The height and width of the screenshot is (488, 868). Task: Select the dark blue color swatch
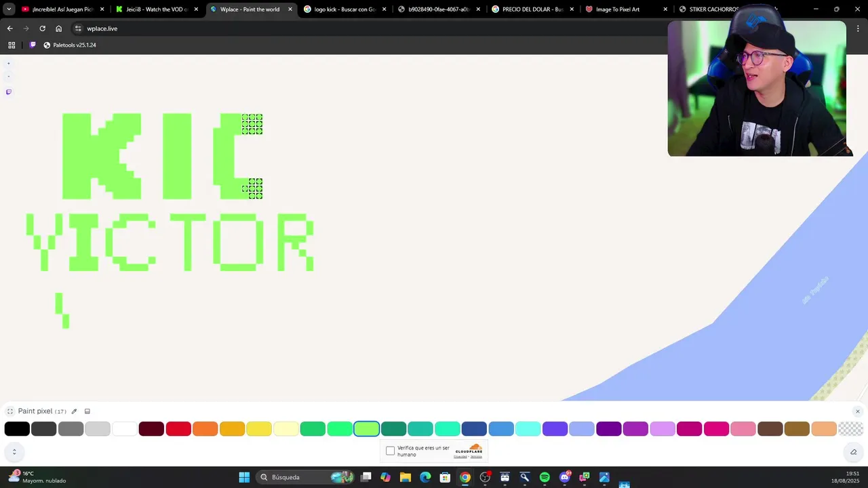[474, 428]
